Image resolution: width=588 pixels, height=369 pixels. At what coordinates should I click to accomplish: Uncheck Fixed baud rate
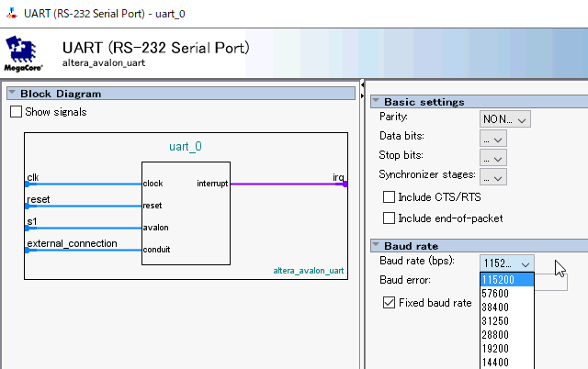tap(389, 302)
